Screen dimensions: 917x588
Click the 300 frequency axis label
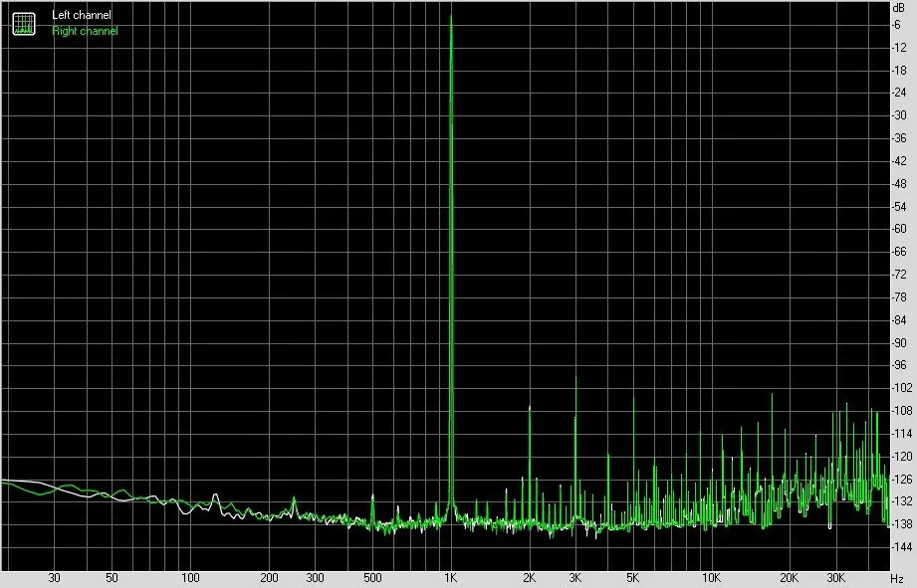pyautogui.click(x=315, y=578)
